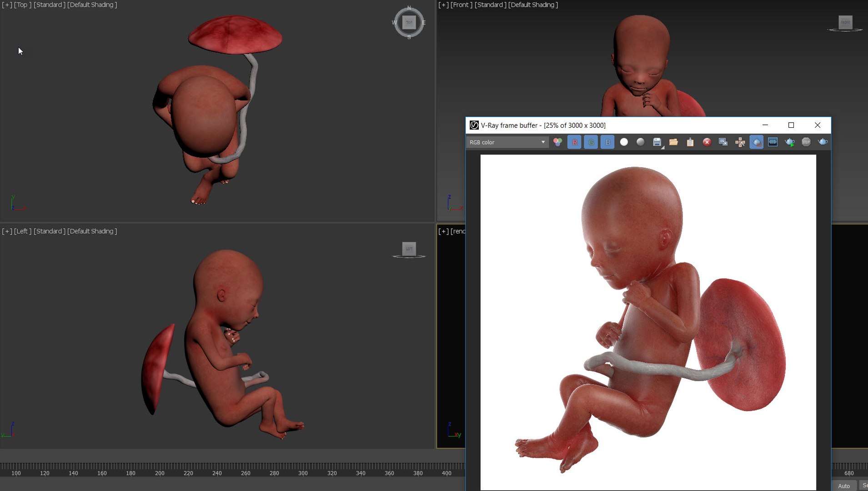This screenshot has height=491, width=868.
Task: Open Default Shading menu in Left viewport
Action: coord(92,231)
